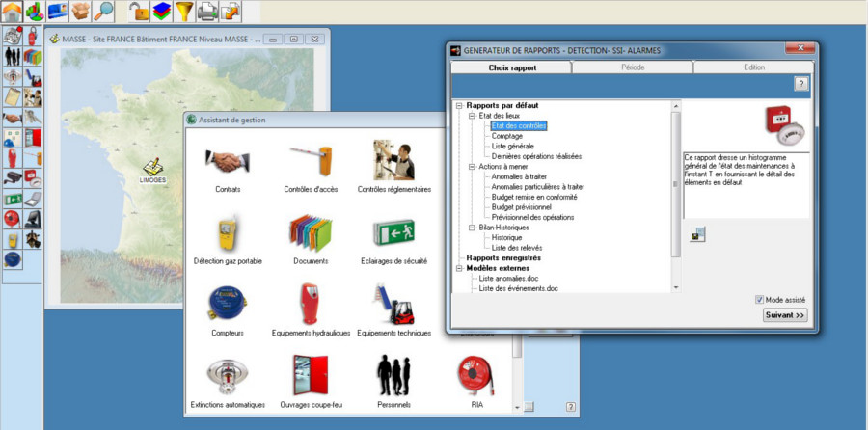Select the gas mask icon in sidebar
The height and width of the screenshot is (430, 868).
[x=33, y=240]
